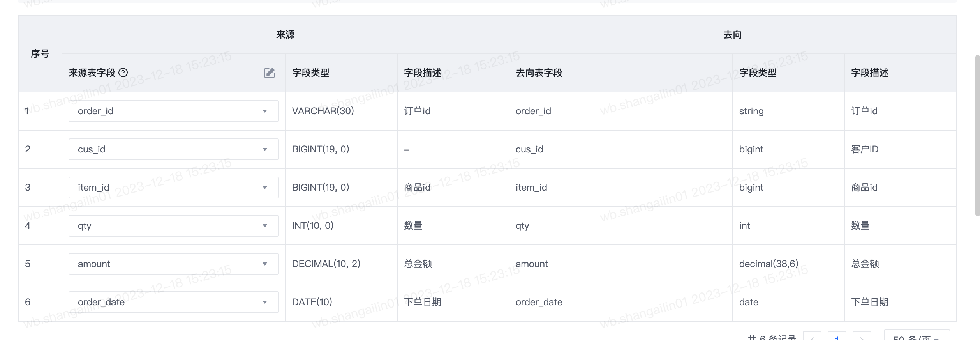Select page 1 in pagination
The image size is (980, 340).
837,336
